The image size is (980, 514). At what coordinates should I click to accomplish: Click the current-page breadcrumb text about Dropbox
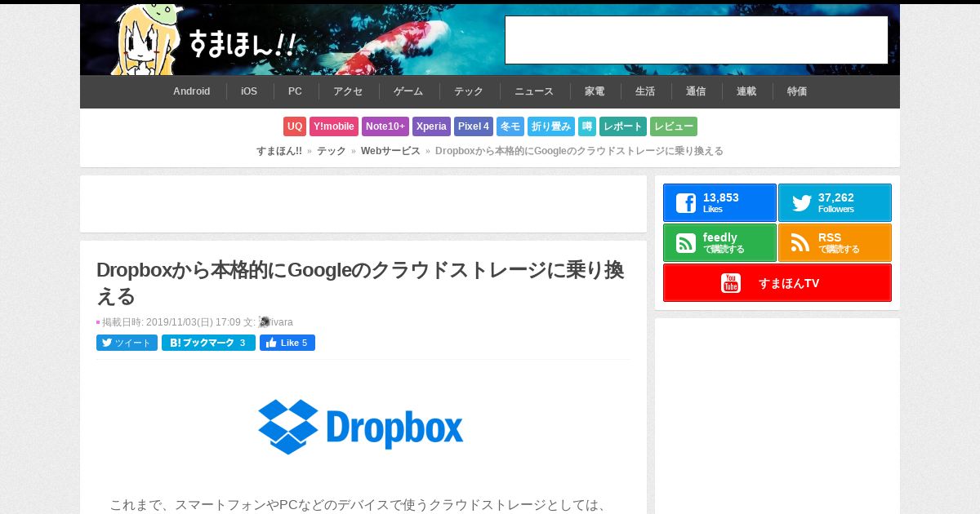[x=579, y=151]
